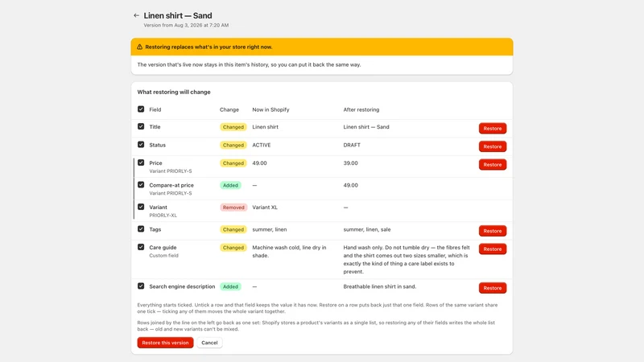Untick the Status row checkbox

pyautogui.click(x=141, y=145)
